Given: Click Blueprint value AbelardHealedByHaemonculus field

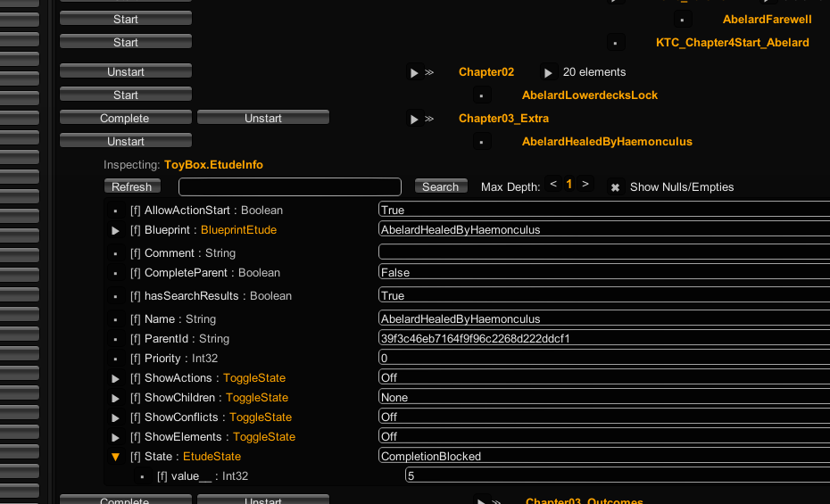Looking at the screenshot, I should click(x=604, y=229).
